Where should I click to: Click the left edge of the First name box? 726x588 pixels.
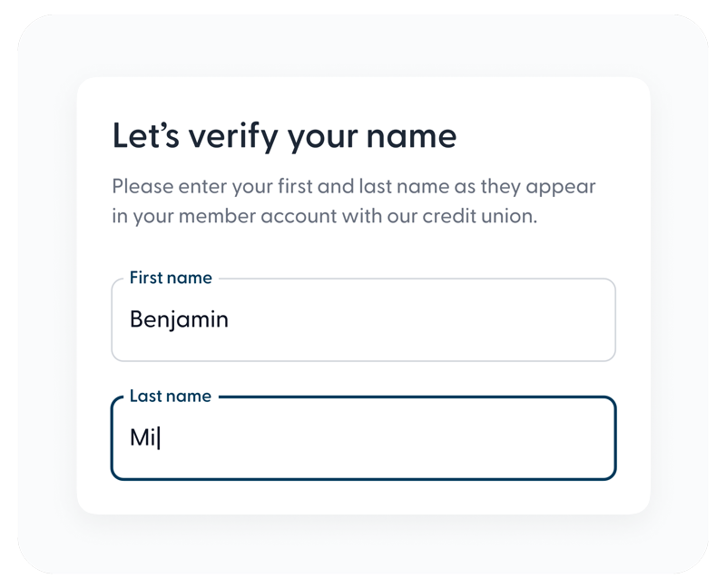111,319
